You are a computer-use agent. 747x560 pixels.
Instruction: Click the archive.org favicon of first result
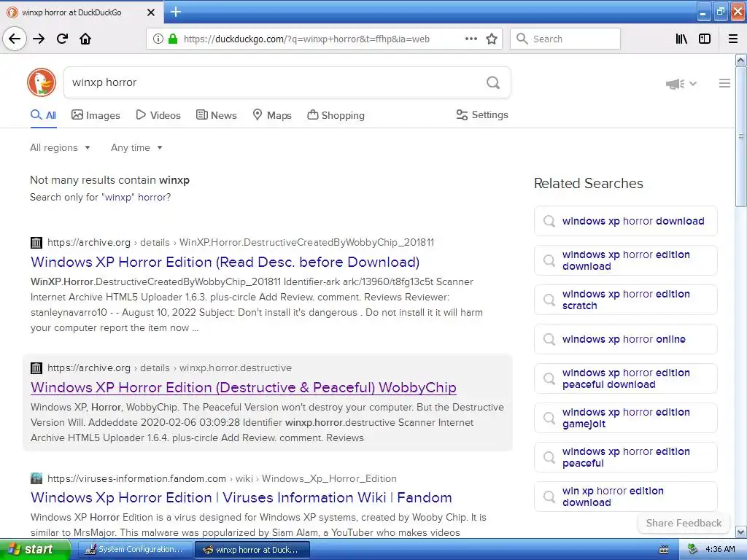point(36,242)
